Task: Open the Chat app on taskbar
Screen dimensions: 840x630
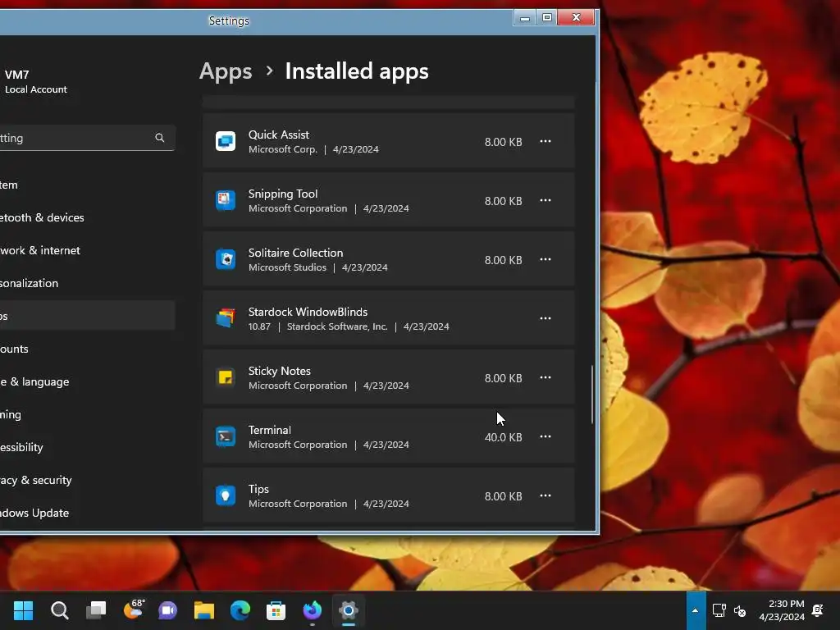Action: [x=167, y=610]
